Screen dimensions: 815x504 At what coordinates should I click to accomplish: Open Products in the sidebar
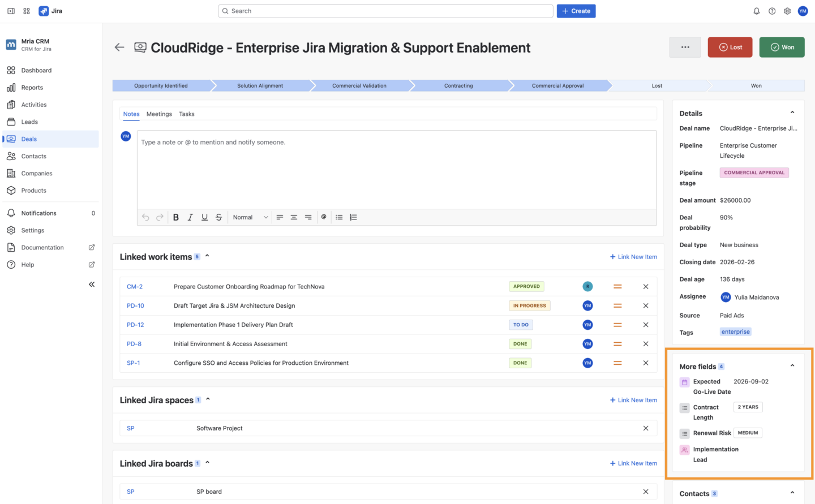pyautogui.click(x=51, y=191)
